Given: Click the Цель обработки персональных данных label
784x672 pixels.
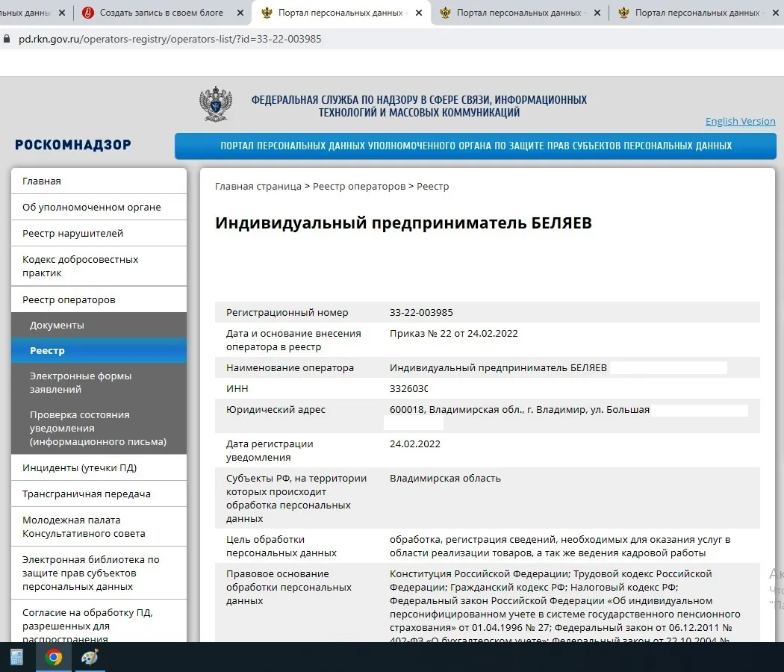Looking at the screenshot, I should coord(281,546).
